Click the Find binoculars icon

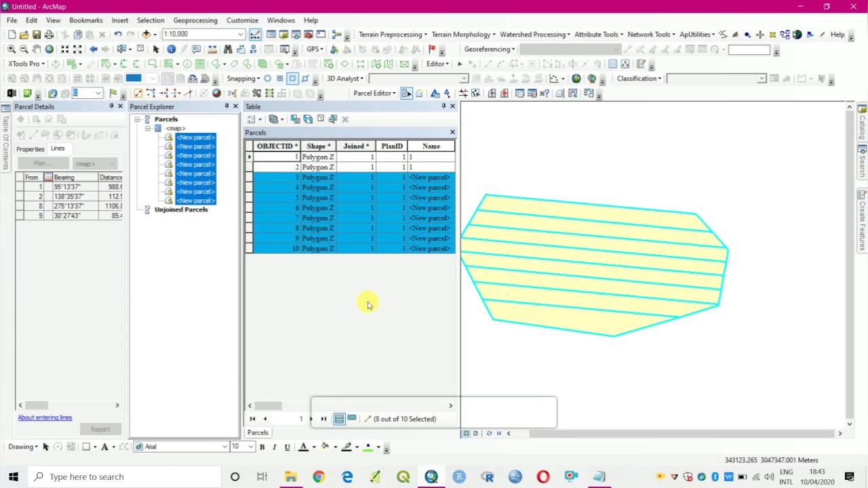pyautogui.click(x=228, y=49)
